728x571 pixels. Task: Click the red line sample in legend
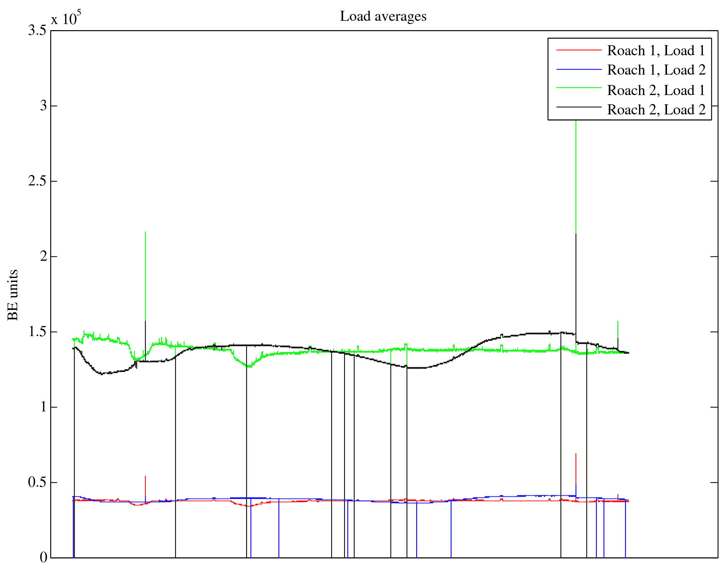pyautogui.click(x=578, y=50)
